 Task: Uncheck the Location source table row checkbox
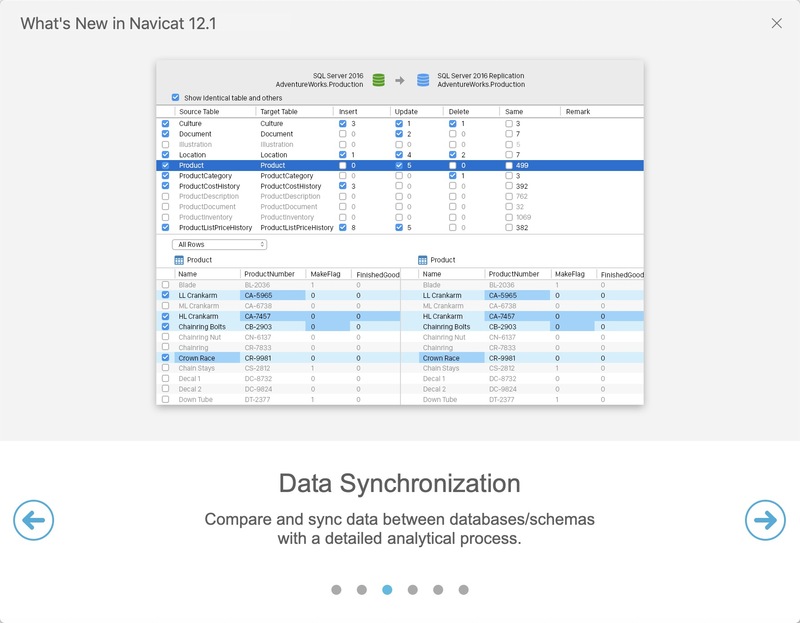pyautogui.click(x=165, y=155)
